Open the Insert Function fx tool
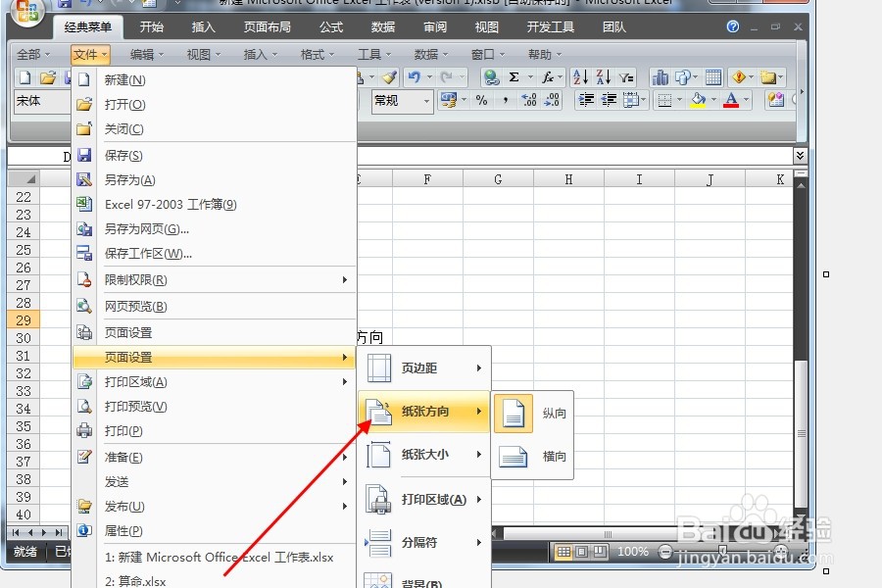The width and height of the screenshot is (882, 588). [x=546, y=76]
